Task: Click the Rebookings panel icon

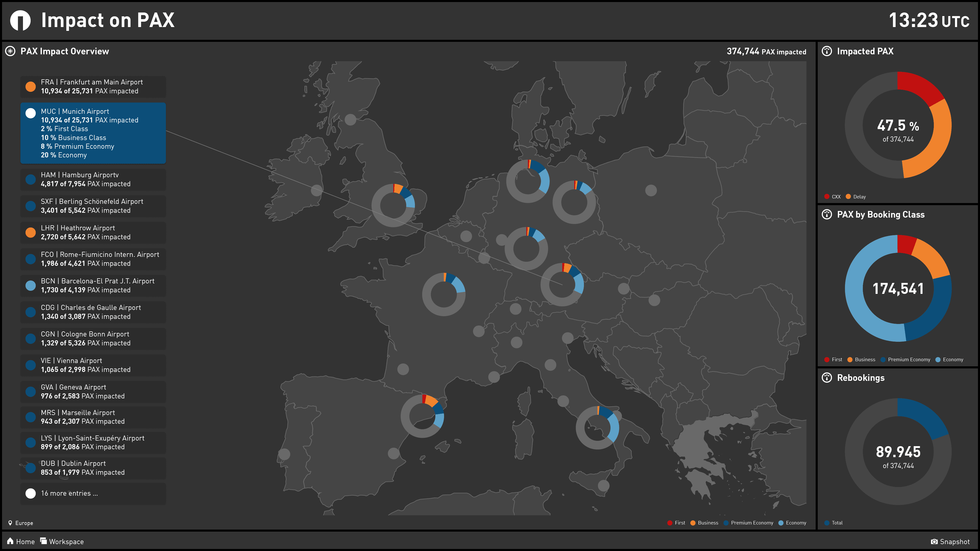Action: [827, 378]
